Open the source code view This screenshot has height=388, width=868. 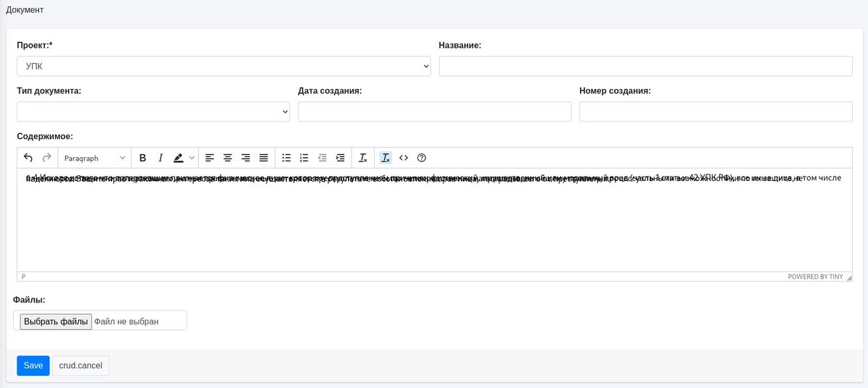404,158
